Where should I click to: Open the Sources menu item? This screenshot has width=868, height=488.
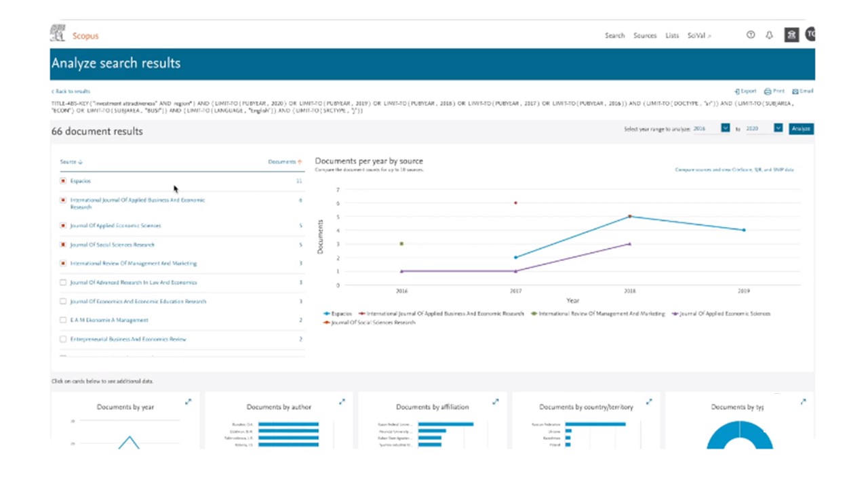645,36
